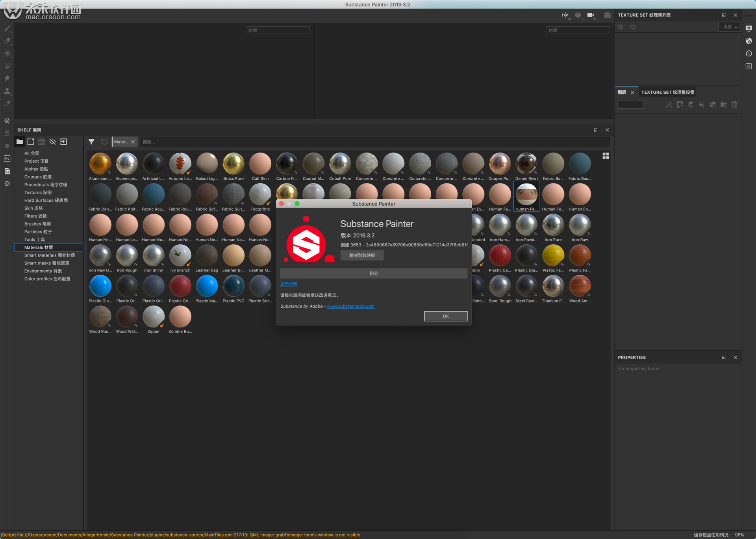Toggle hidden shelf folders eye icon
Screen dimensions: 756x539
[x=53, y=142]
